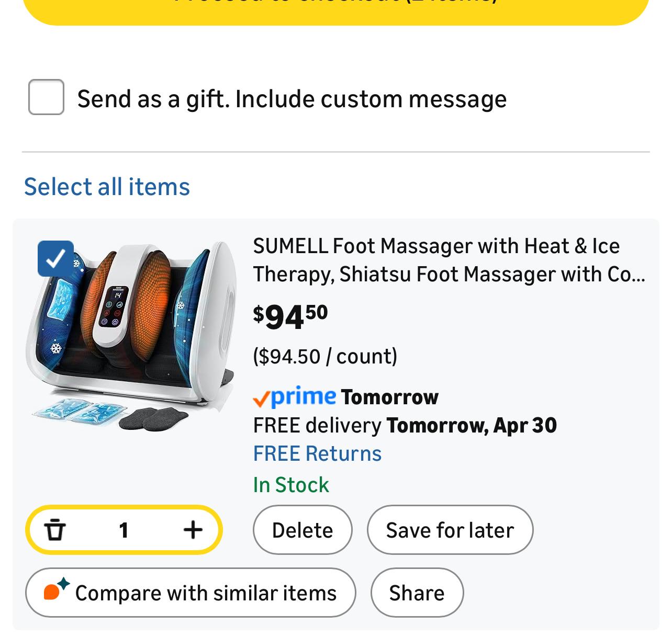
Task: Tap the quantity number 1 field
Action: (x=124, y=530)
